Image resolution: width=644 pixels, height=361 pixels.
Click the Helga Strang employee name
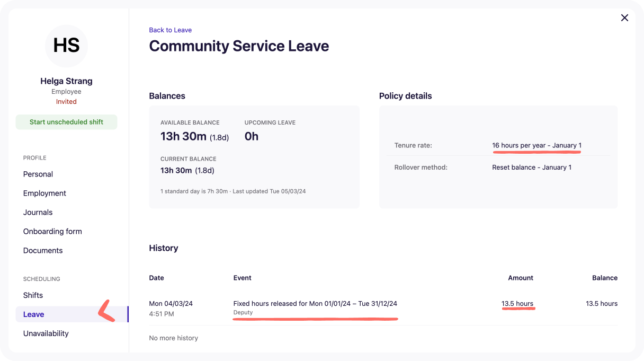click(x=66, y=81)
